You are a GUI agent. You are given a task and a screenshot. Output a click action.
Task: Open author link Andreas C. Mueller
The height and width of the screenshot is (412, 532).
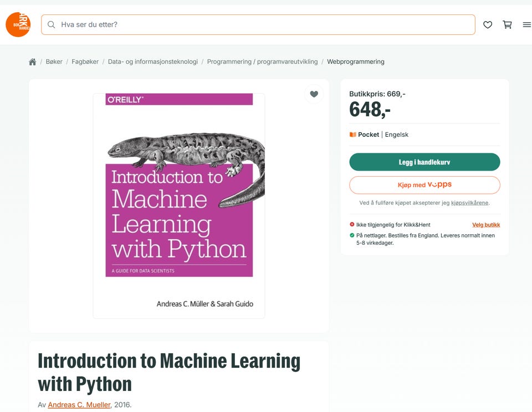pyautogui.click(x=79, y=405)
